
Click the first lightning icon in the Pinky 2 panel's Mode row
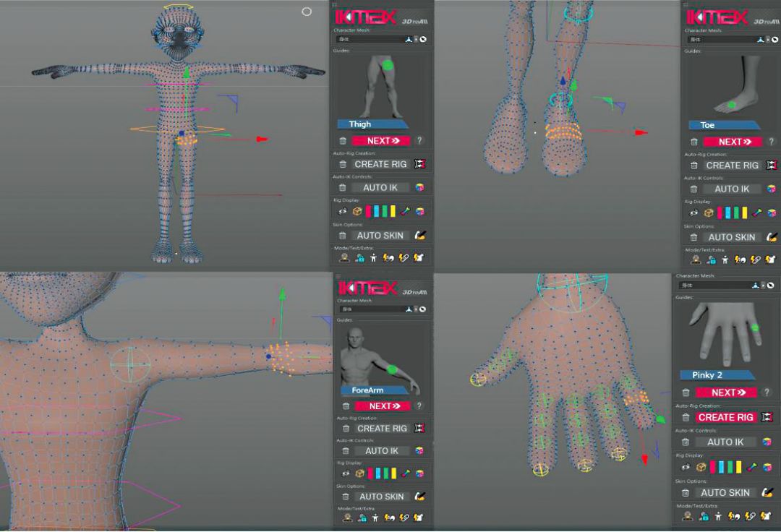pos(734,516)
